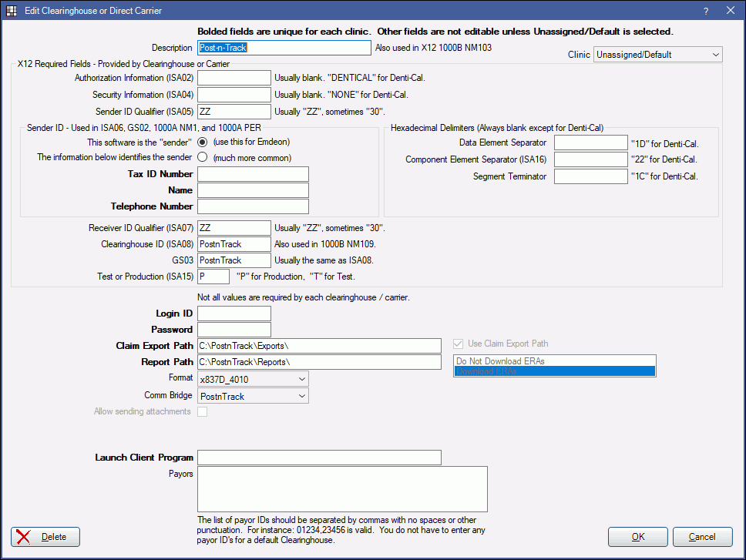This screenshot has width=746, height=560.
Task: Focus the Launch Client Program field
Action: tap(319, 458)
